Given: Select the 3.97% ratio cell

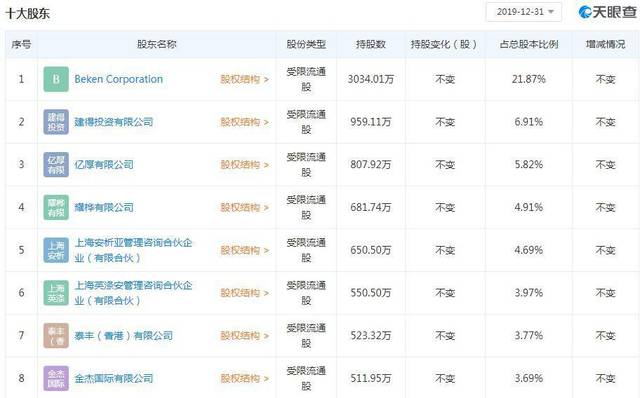Looking at the screenshot, I should (529, 293).
